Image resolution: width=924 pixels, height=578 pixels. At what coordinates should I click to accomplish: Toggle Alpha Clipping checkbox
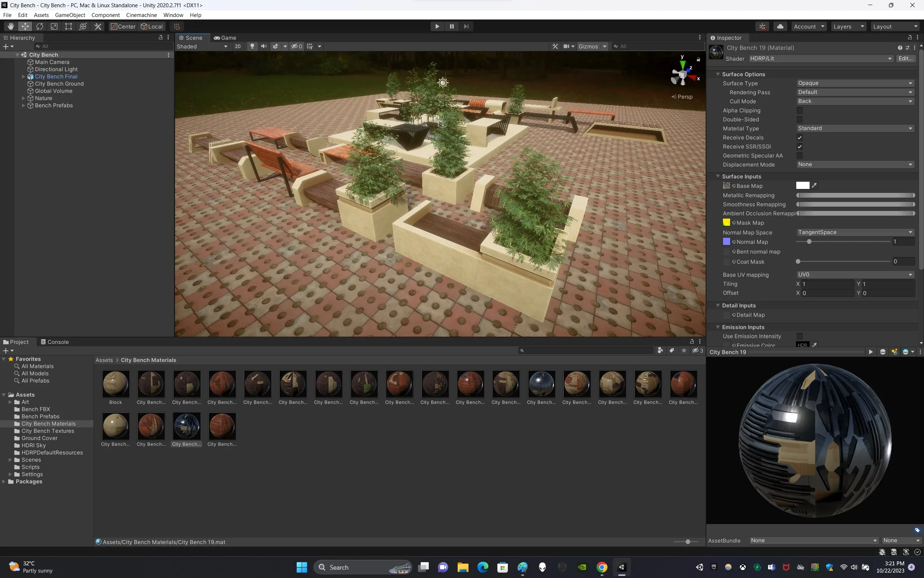(799, 111)
